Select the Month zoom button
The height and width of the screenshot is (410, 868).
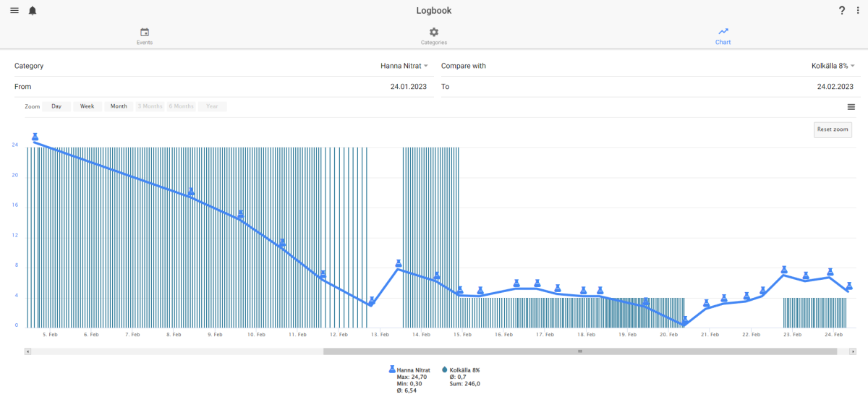click(119, 106)
